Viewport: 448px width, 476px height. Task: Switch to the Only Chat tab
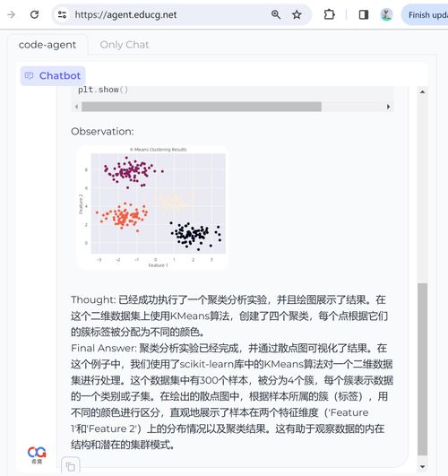tap(125, 45)
